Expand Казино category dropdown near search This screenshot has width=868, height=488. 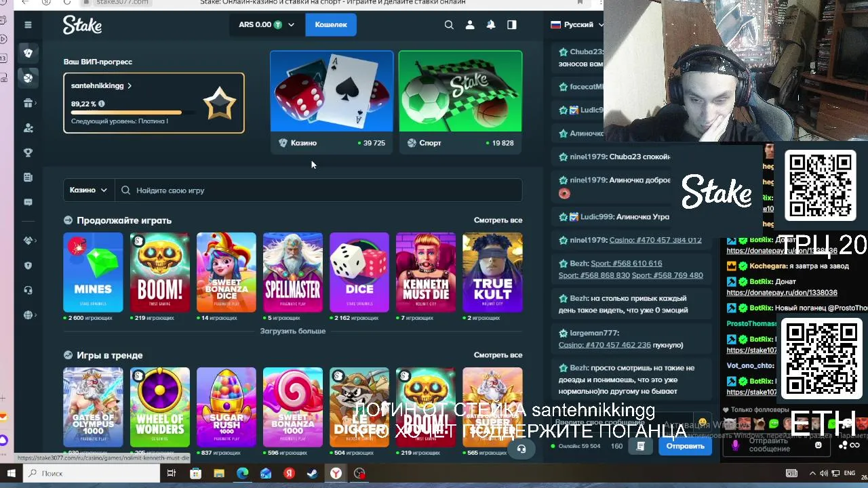pos(89,190)
